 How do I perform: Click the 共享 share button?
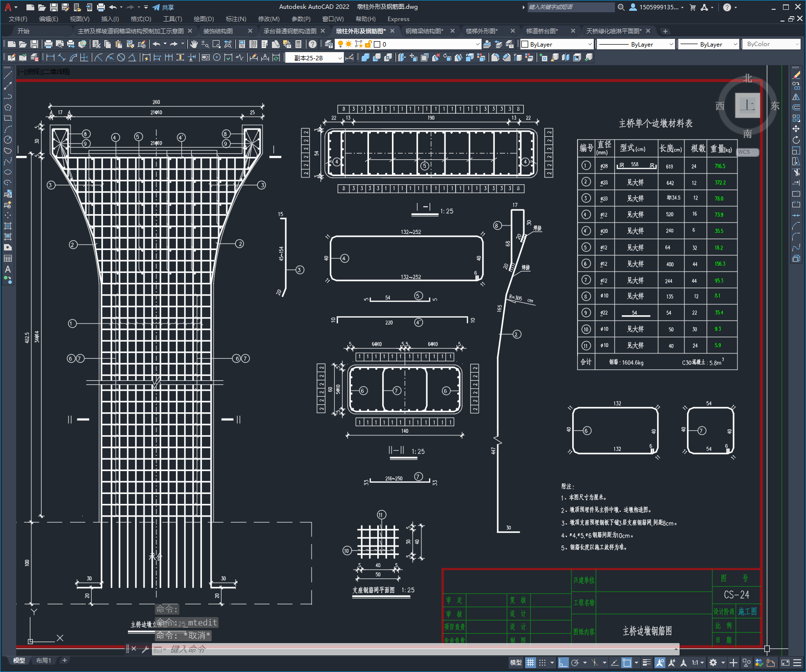(164, 7)
